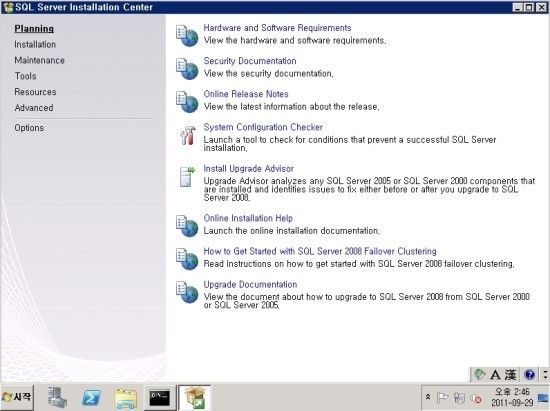Minimize the SQL Server Installation Center window
This screenshot has width=550, height=411.
(517, 7)
